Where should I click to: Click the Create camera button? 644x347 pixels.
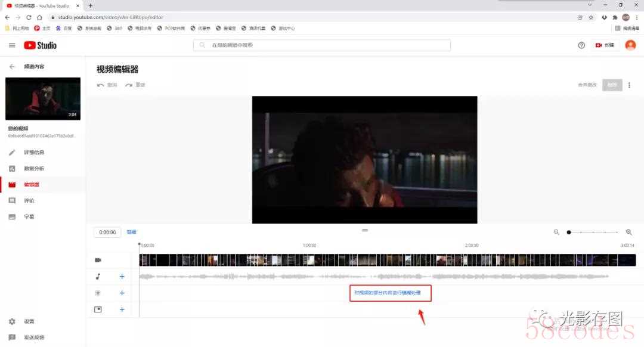pyautogui.click(x=605, y=45)
